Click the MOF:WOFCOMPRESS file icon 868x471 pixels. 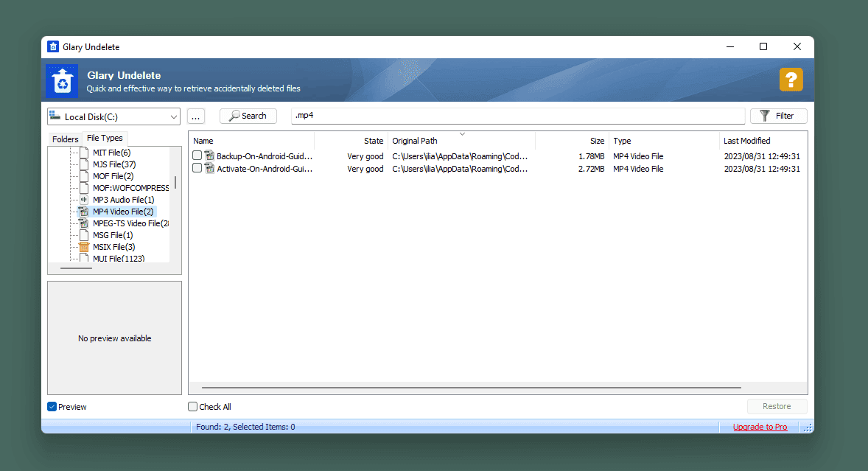point(84,188)
